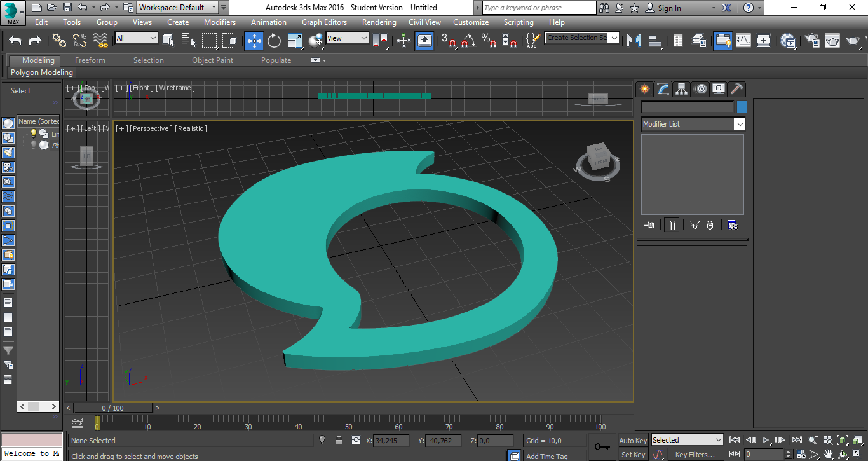
Task: Toggle the selection lock padlock
Action: click(339, 440)
